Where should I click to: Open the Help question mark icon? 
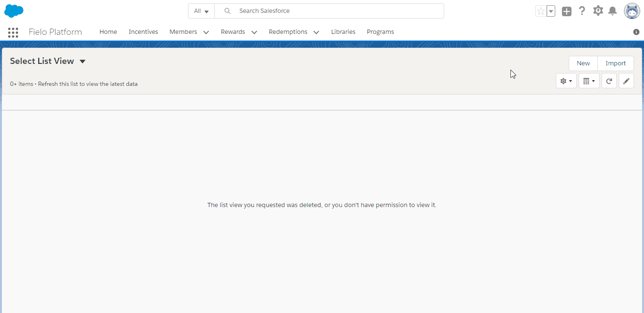point(582,10)
